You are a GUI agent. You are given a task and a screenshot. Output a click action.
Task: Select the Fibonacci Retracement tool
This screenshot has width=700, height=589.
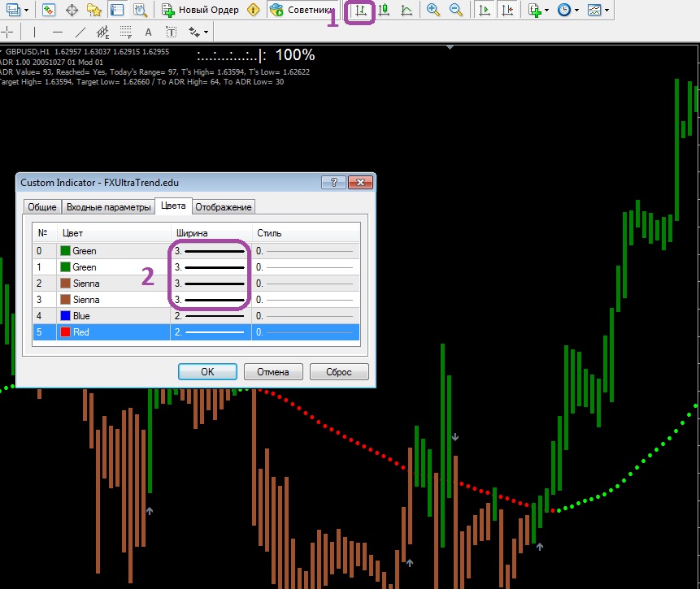126,32
